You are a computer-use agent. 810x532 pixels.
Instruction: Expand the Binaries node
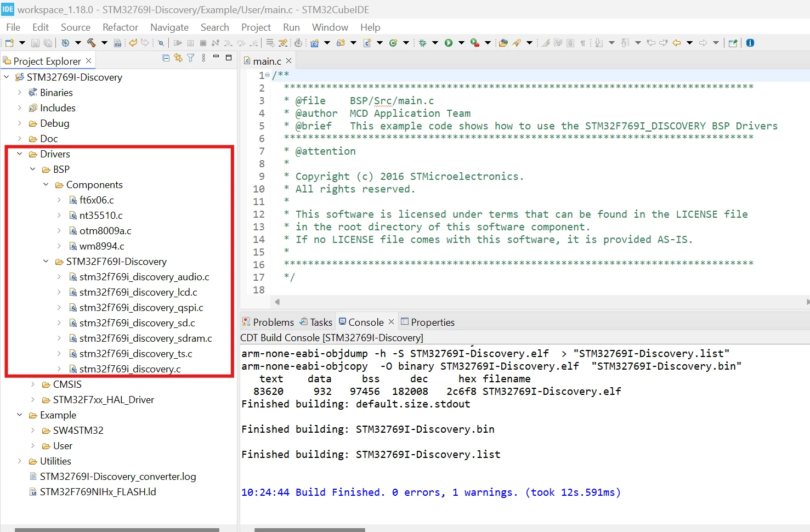click(20, 93)
